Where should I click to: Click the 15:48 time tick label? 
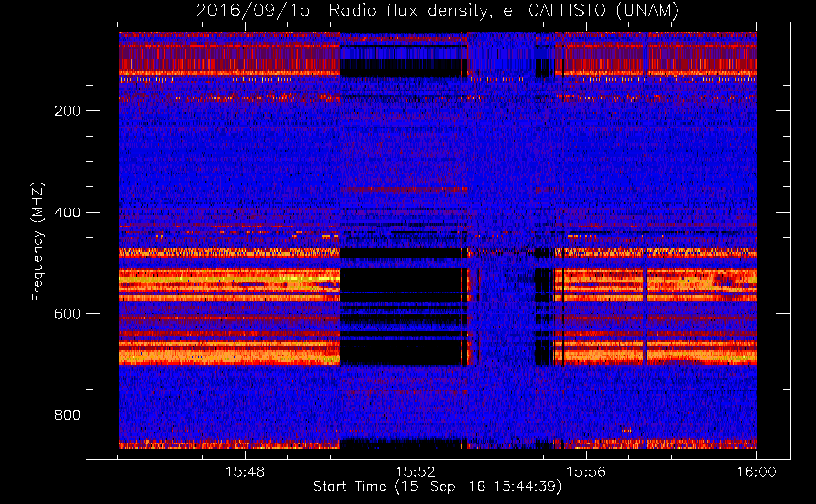(x=245, y=472)
